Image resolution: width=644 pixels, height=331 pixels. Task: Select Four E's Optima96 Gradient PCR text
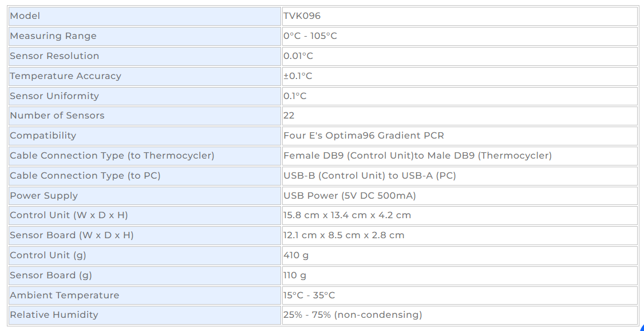coord(364,136)
